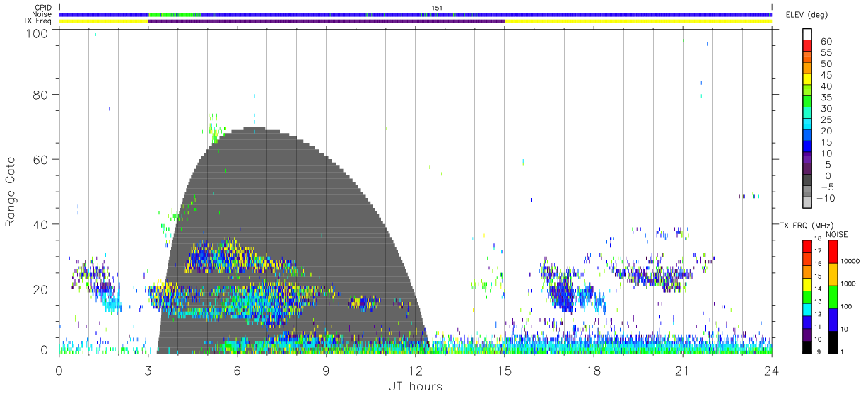Click the '3' tick on the UT hours axis
The height and width of the screenshot is (401, 868).
(148, 370)
